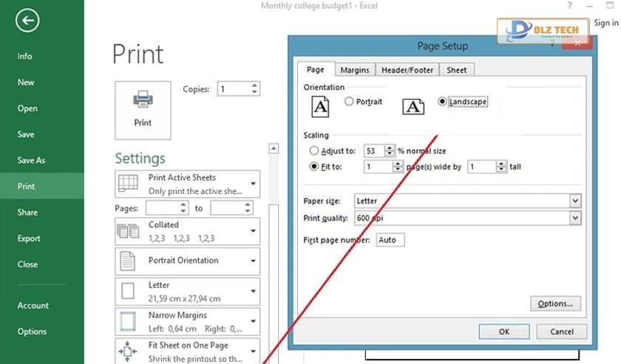Image resolution: width=621 pixels, height=364 pixels.
Task: Click the Collated pages icon
Action: click(x=128, y=231)
